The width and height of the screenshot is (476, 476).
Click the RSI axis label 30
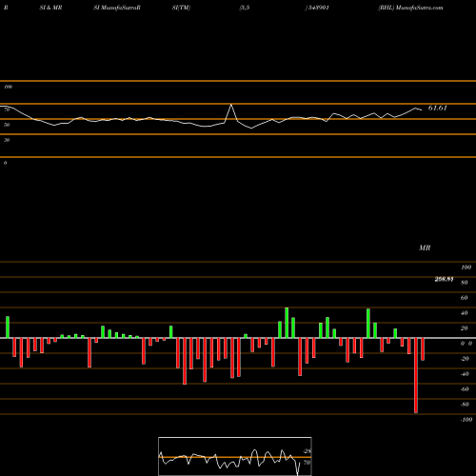(7, 140)
